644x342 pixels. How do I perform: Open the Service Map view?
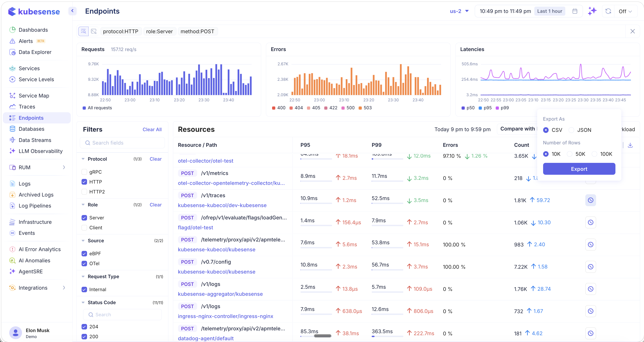pyautogui.click(x=34, y=95)
